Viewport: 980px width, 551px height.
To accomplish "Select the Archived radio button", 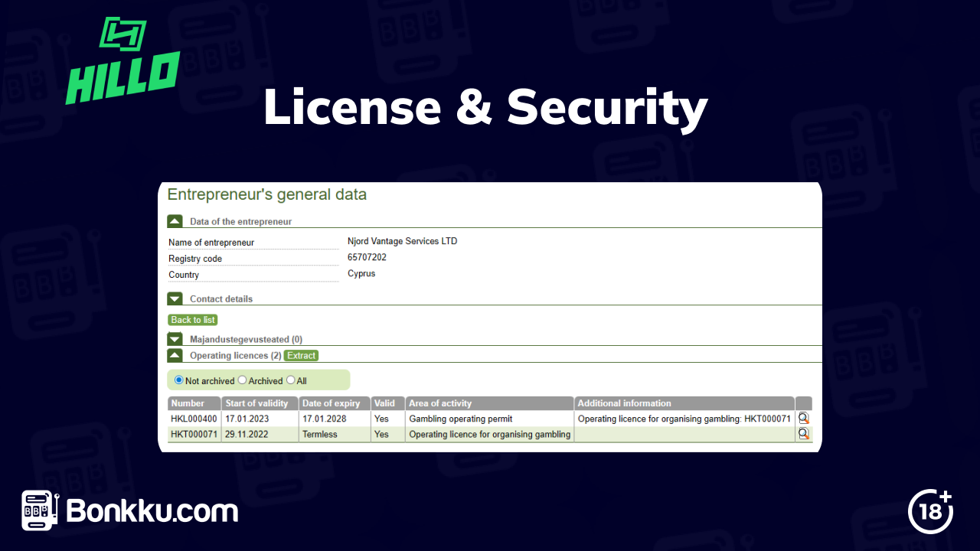I will click(x=242, y=380).
